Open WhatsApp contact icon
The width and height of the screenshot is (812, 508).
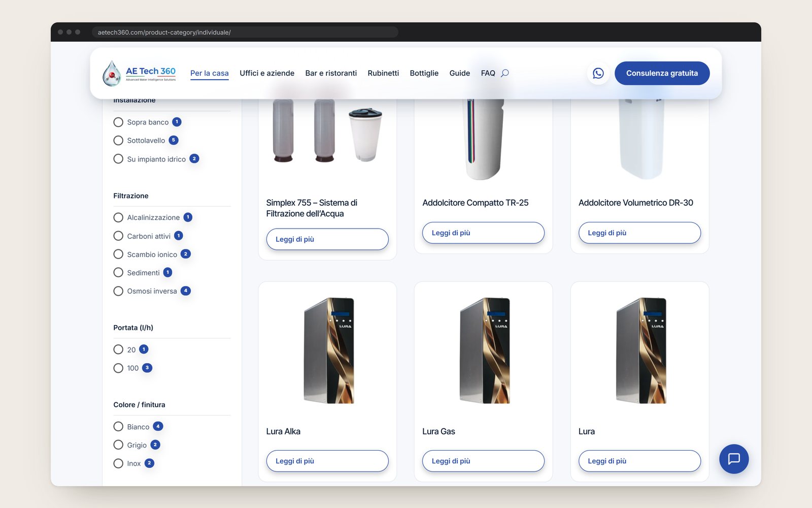pos(598,73)
